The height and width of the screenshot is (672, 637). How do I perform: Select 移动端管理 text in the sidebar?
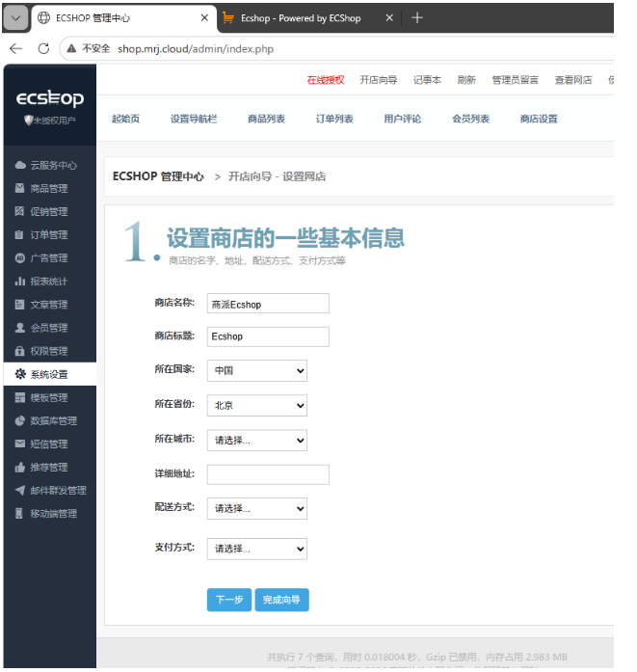pos(54,513)
